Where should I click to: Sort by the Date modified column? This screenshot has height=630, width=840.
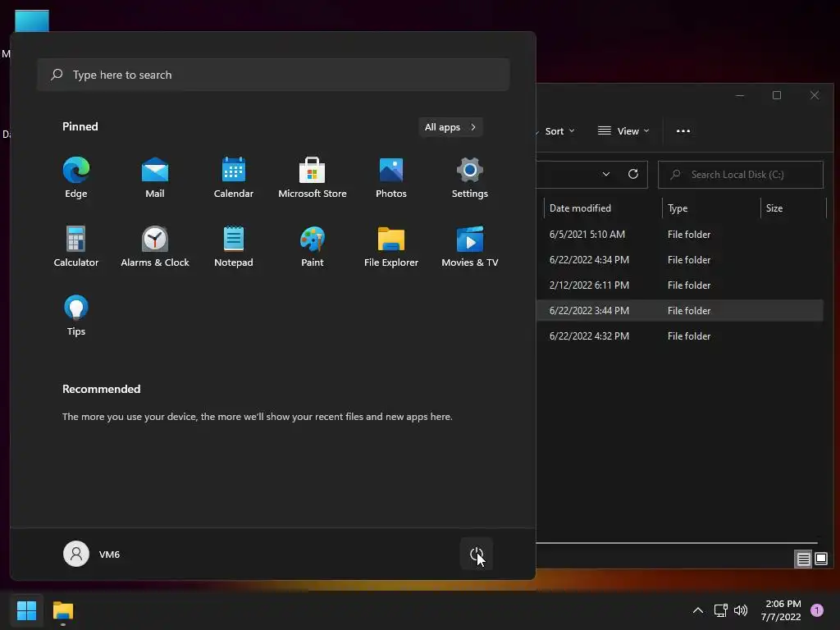pyautogui.click(x=602, y=208)
